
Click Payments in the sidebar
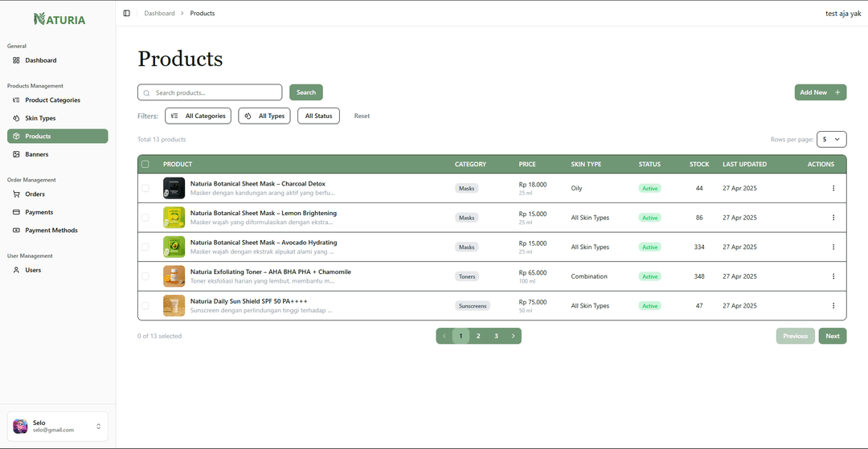(58, 212)
